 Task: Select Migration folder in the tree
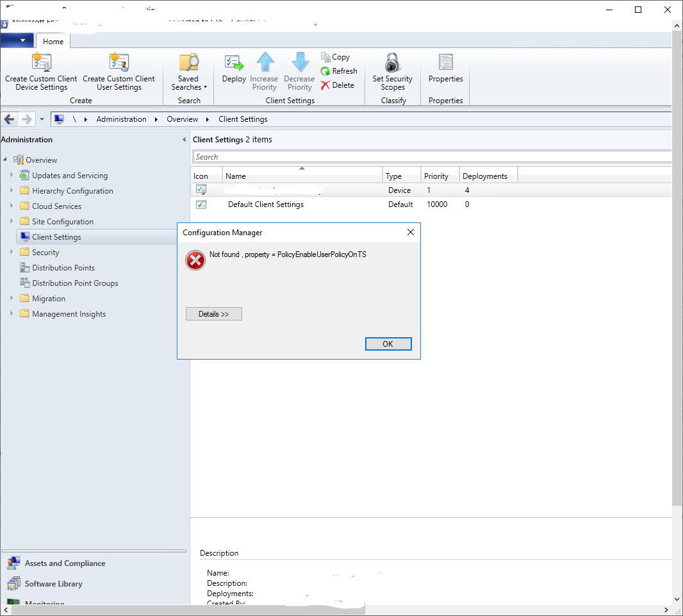(x=43, y=299)
